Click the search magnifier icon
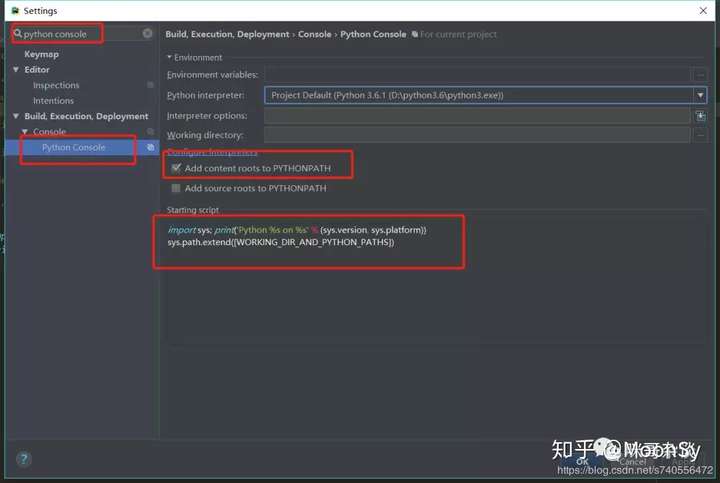 pos(17,34)
